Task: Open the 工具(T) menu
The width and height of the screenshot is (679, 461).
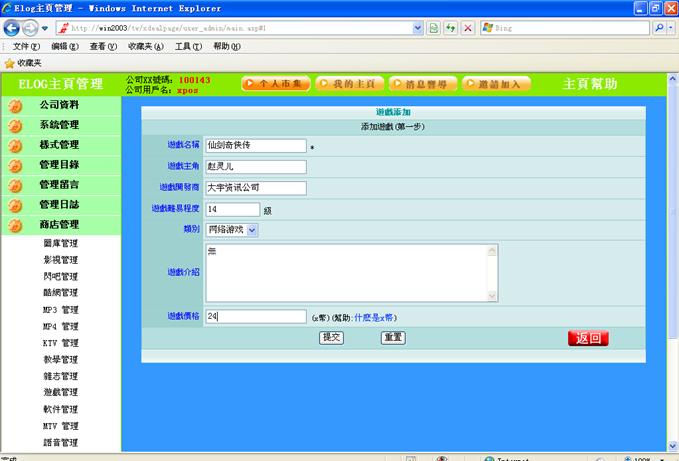Action: point(188,46)
